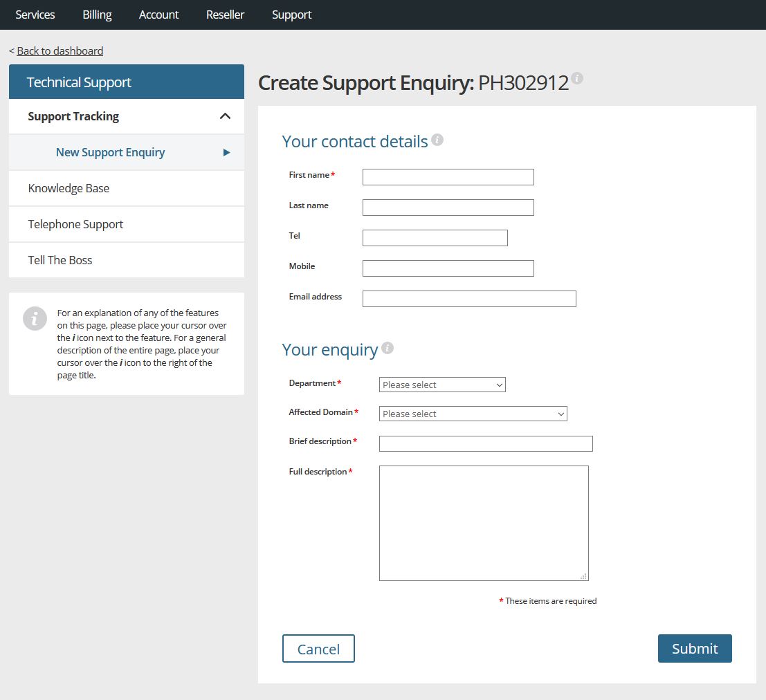Open Knowledge Base in sidebar
766x700 pixels.
click(127, 188)
